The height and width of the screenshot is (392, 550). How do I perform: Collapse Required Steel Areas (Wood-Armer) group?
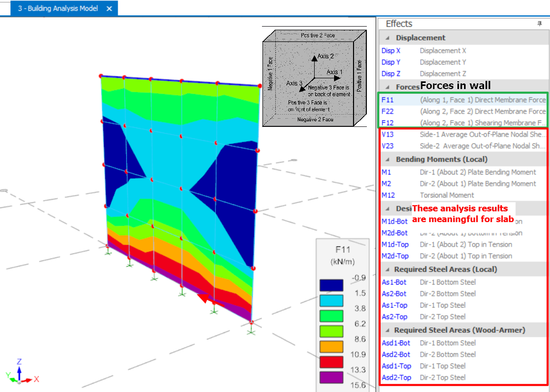point(387,330)
